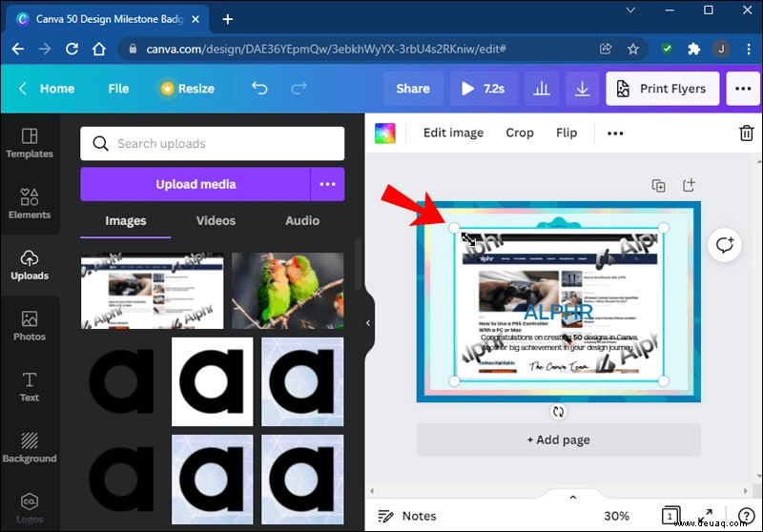Viewport: 763px width, 532px height.
Task: Close the Canva browser tab
Action: [196, 19]
